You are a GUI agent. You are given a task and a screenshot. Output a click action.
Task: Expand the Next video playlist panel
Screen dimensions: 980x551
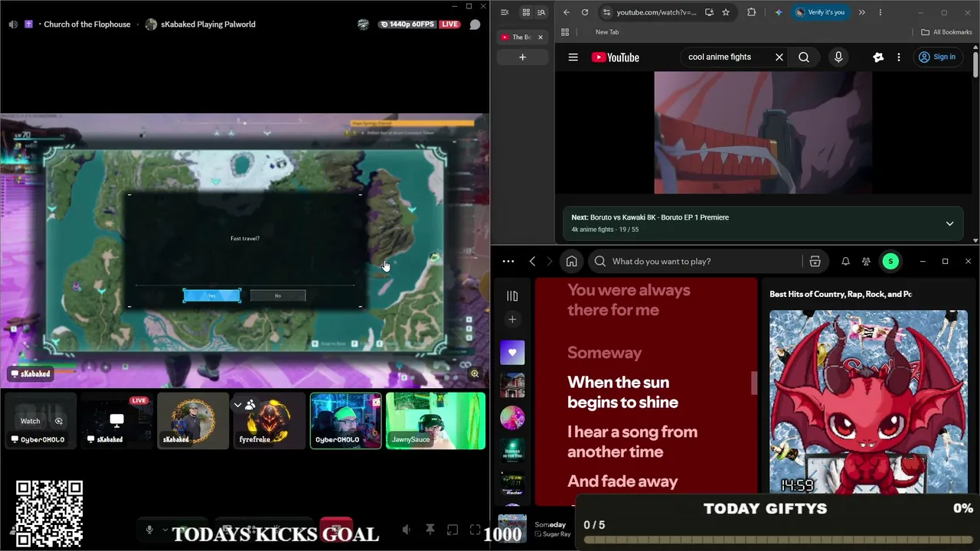(x=949, y=223)
